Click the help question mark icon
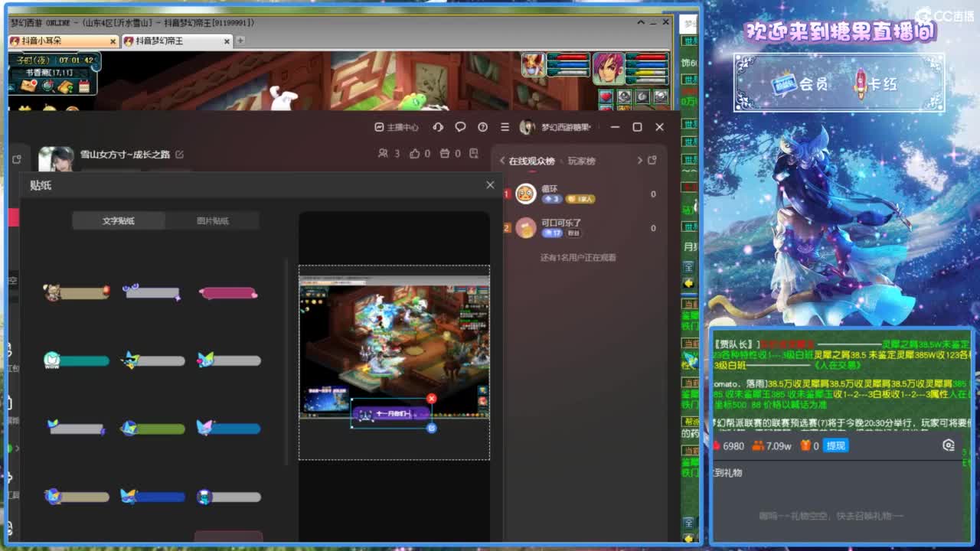980x551 pixels. 482,127
